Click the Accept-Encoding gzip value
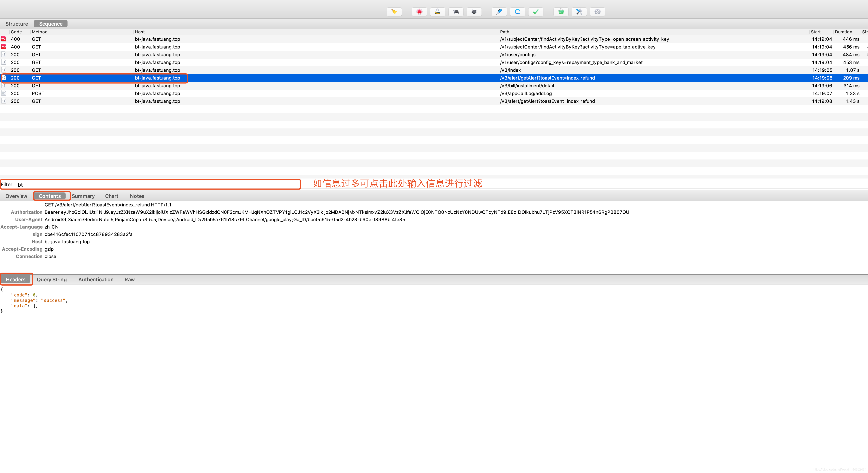 [x=49, y=249]
